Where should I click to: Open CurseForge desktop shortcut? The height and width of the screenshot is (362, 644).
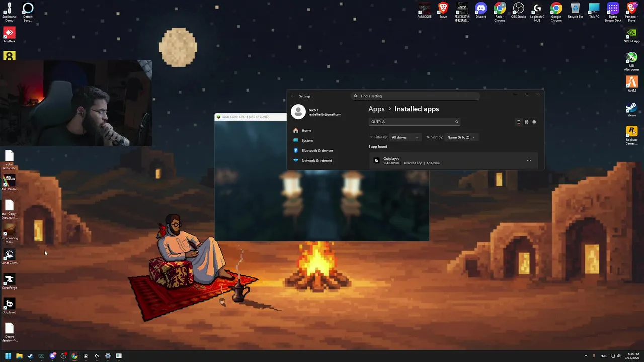pos(9,282)
